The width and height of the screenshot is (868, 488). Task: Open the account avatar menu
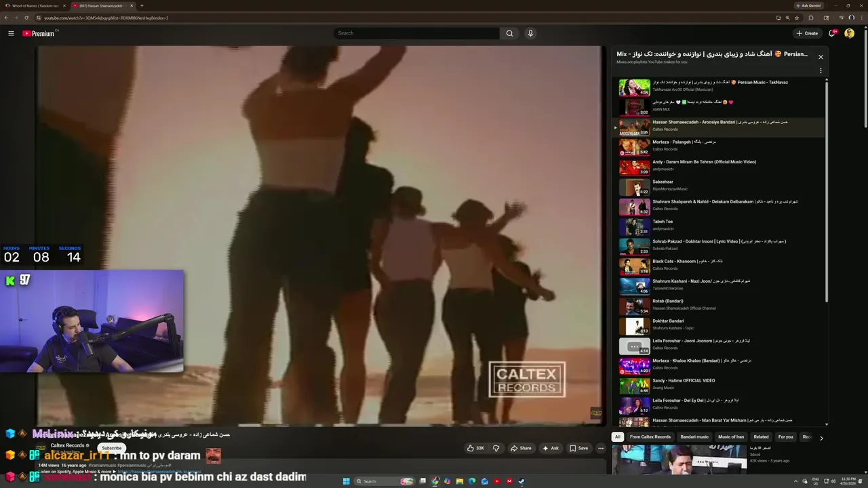point(849,33)
